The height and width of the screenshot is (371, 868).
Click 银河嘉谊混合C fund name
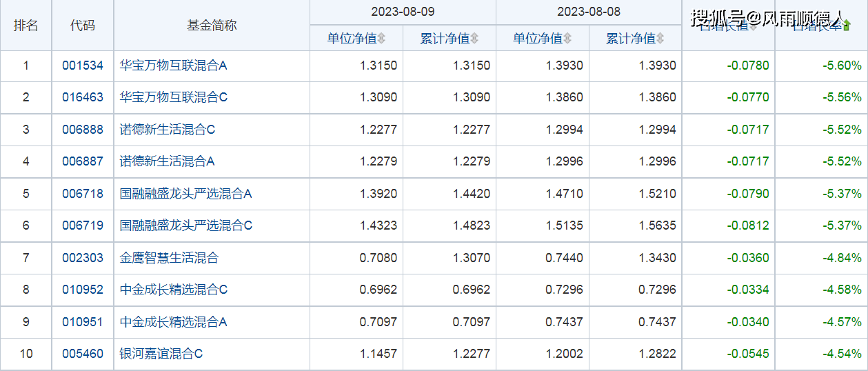click(161, 354)
